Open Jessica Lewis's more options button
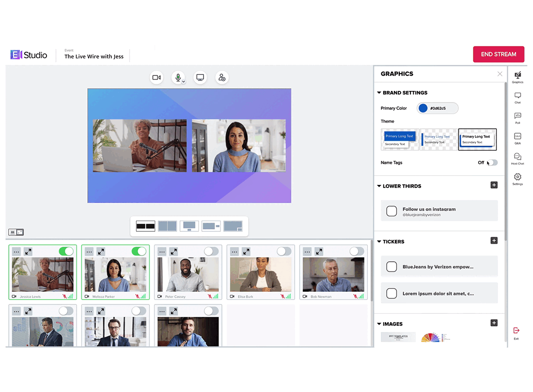This screenshot has height=392, width=533. (16, 252)
